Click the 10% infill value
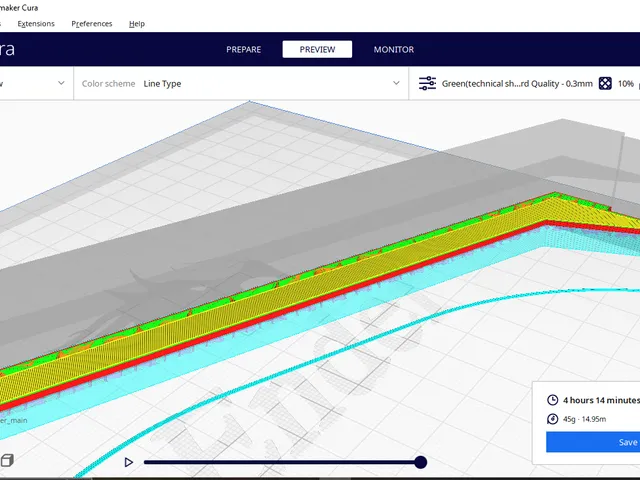640x480 pixels. coord(625,84)
